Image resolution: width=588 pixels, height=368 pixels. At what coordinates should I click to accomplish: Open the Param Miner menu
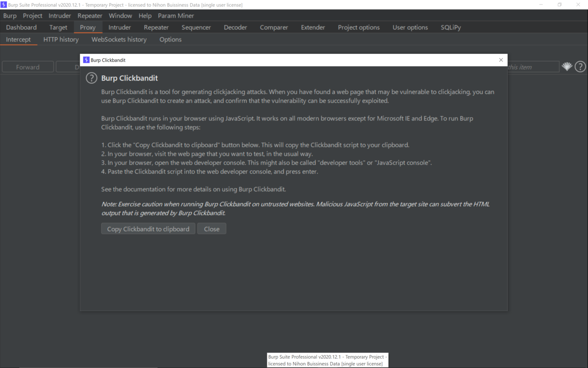pos(176,16)
